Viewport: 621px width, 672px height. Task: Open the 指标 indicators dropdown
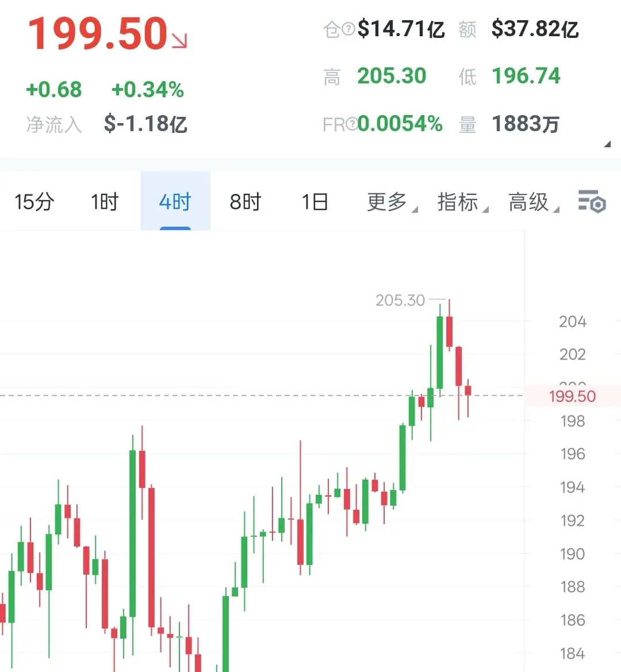tap(462, 202)
